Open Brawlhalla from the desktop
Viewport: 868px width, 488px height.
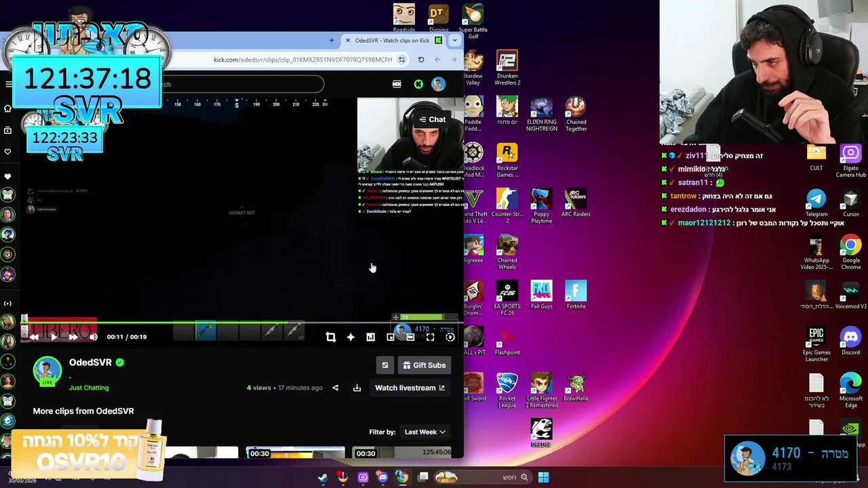click(x=576, y=386)
